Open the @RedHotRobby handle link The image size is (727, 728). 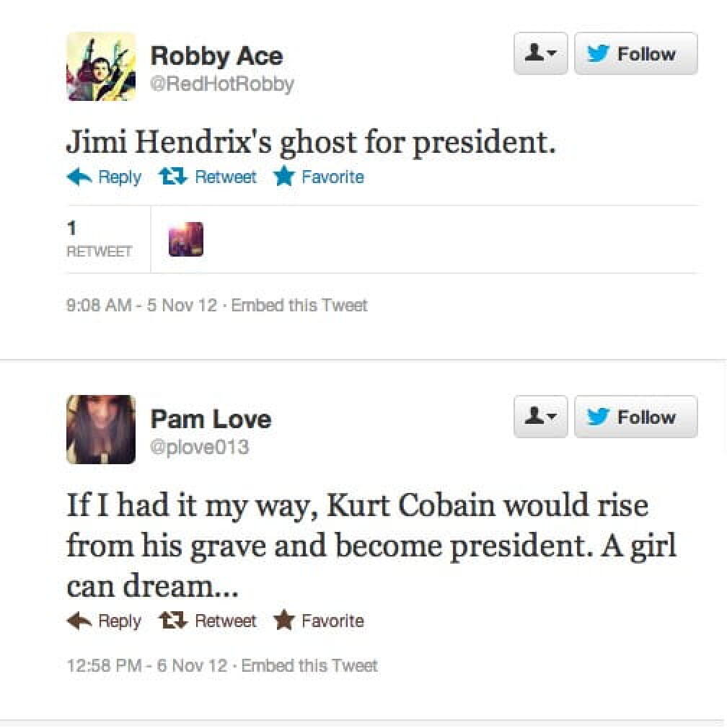[222, 84]
